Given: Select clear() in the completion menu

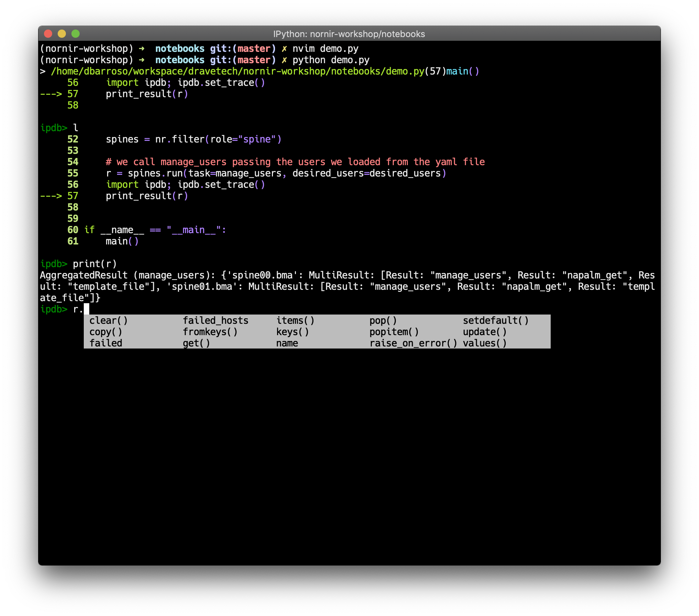Looking at the screenshot, I should [108, 320].
